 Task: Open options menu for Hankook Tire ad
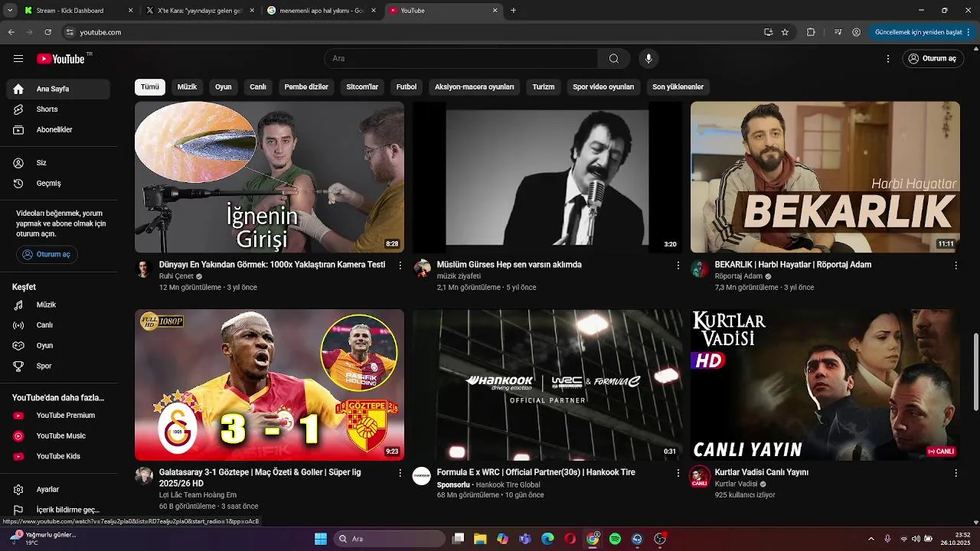click(678, 474)
